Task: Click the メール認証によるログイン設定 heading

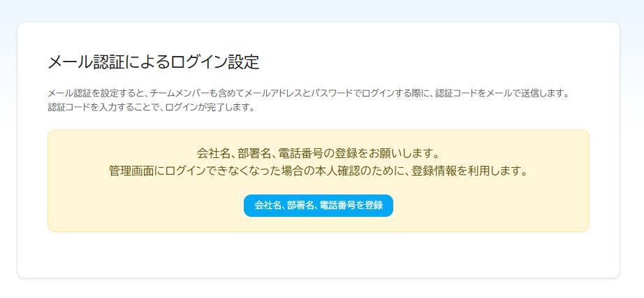Action: tap(154, 62)
